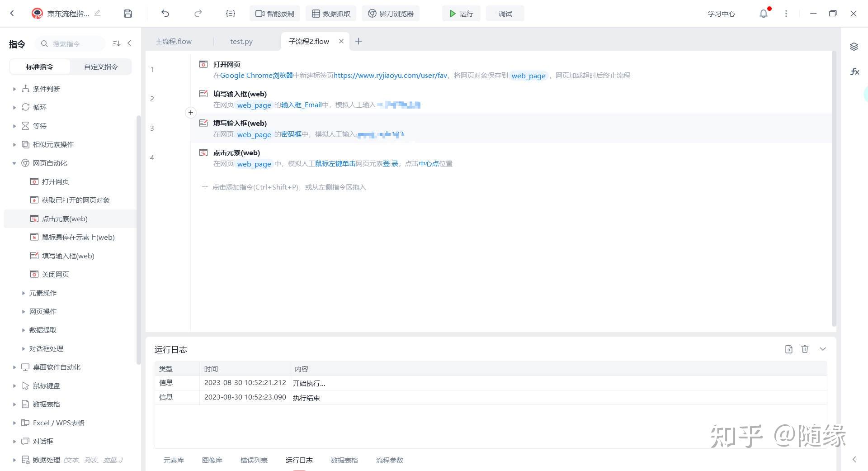Open 学习中心 in the top bar

[721, 13]
